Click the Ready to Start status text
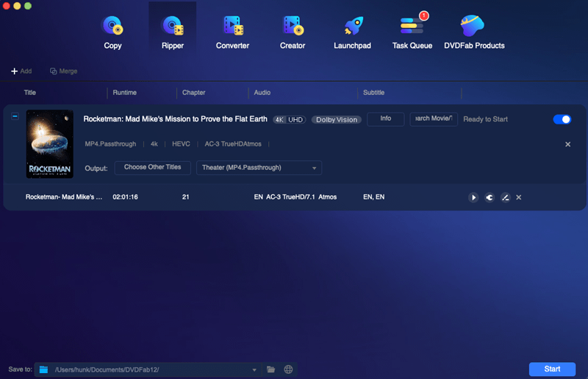Viewport: 588px width, 379px height. pos(485,119)
